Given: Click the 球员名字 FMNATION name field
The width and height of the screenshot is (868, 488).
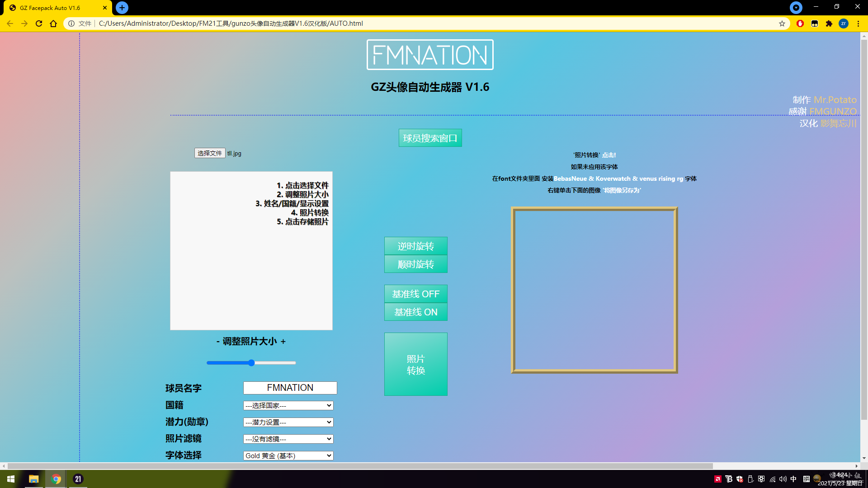Looking at the screenshot, I should coord(290,388).
